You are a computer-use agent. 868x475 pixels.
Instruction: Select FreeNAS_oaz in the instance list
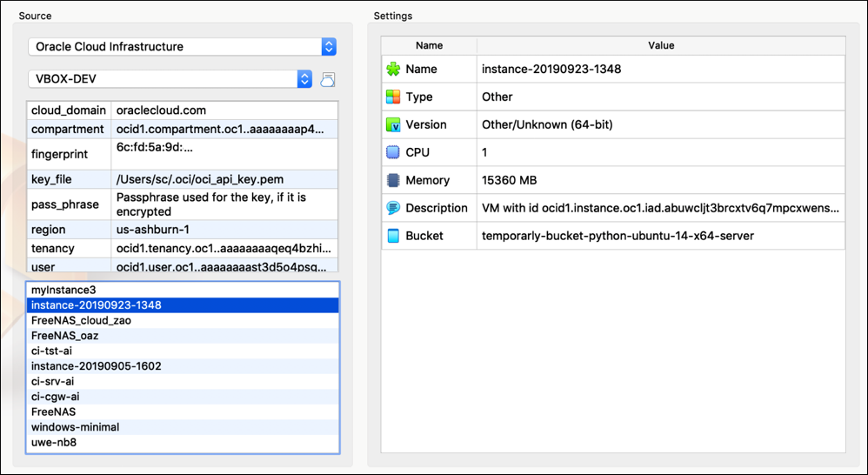click(183, 336)
